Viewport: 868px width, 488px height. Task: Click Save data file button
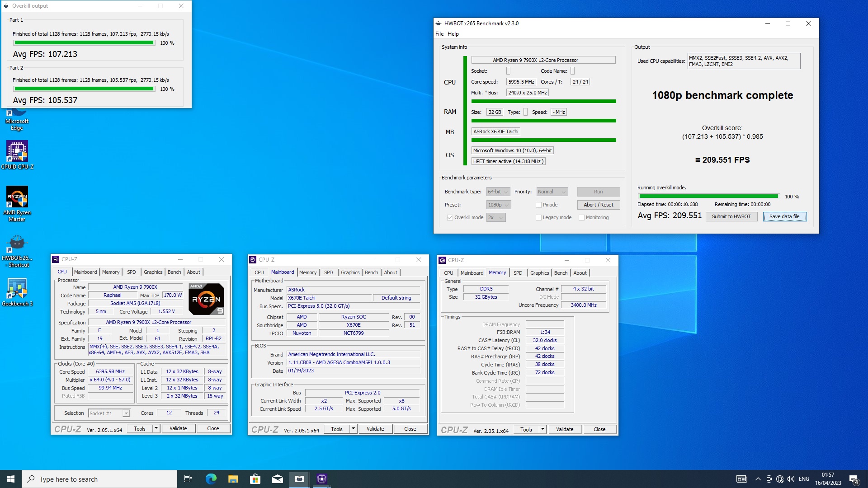pos(784,216)
